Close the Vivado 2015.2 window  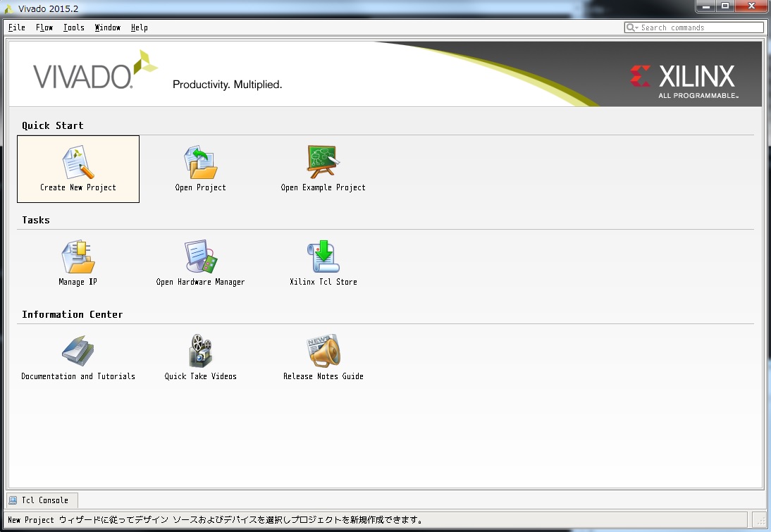coord(751,6)
